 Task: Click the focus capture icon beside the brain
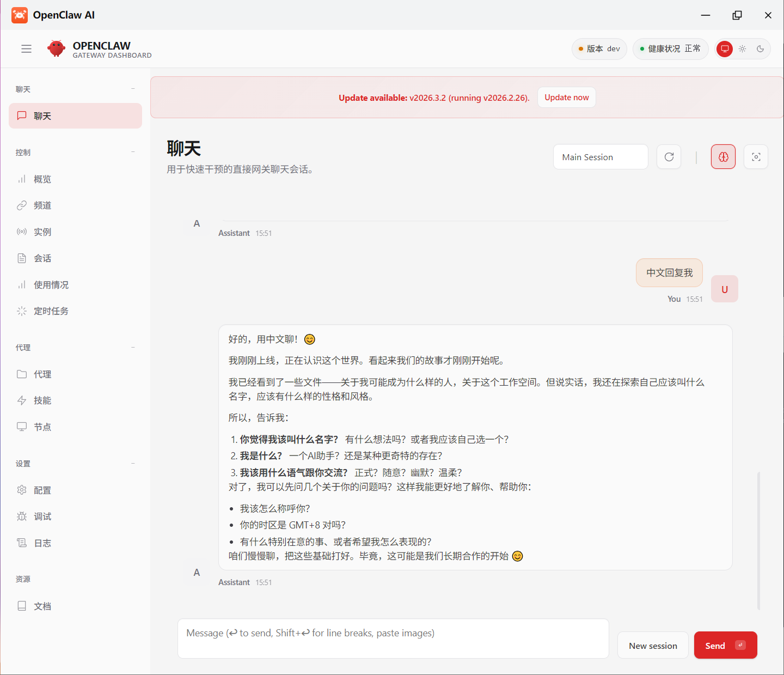pyautogui.click(x=756, y=156)
